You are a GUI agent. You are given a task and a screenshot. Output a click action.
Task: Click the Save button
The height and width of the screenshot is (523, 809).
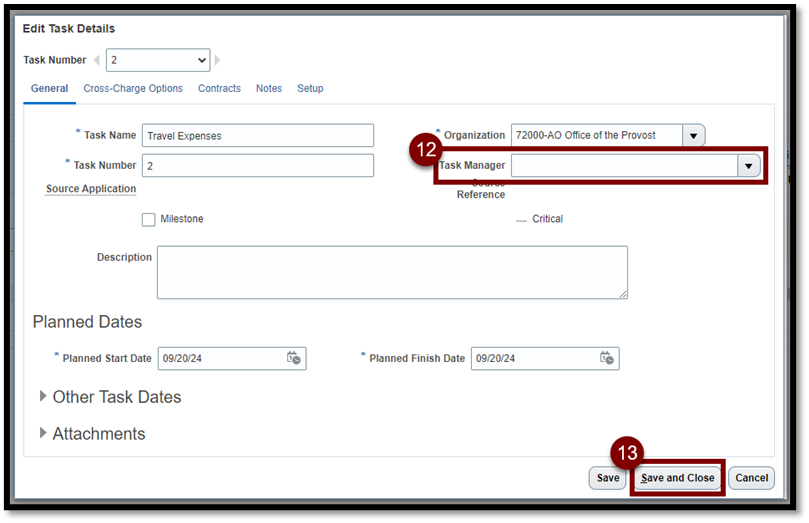pyautogui.click(x=607, y=478)
